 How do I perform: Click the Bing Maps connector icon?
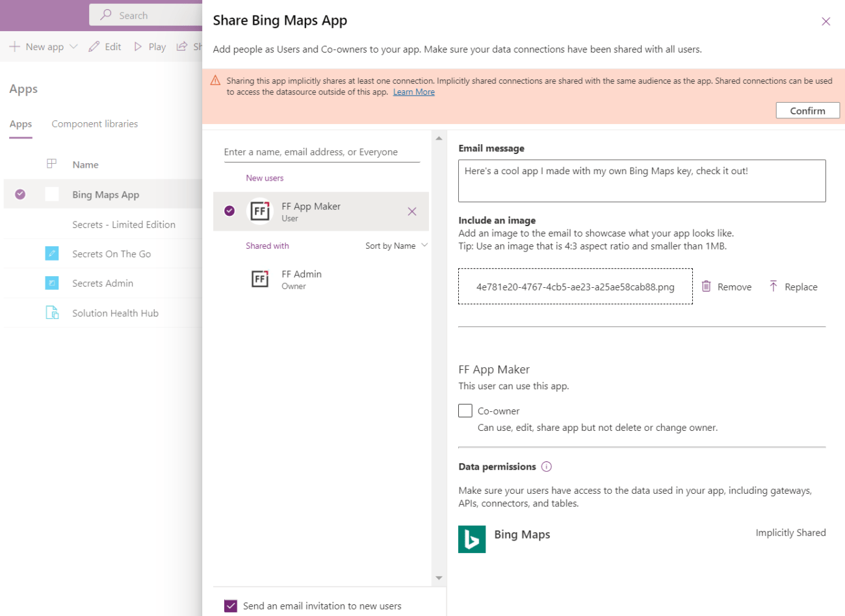pyautogui.click(x=471, y=539)
